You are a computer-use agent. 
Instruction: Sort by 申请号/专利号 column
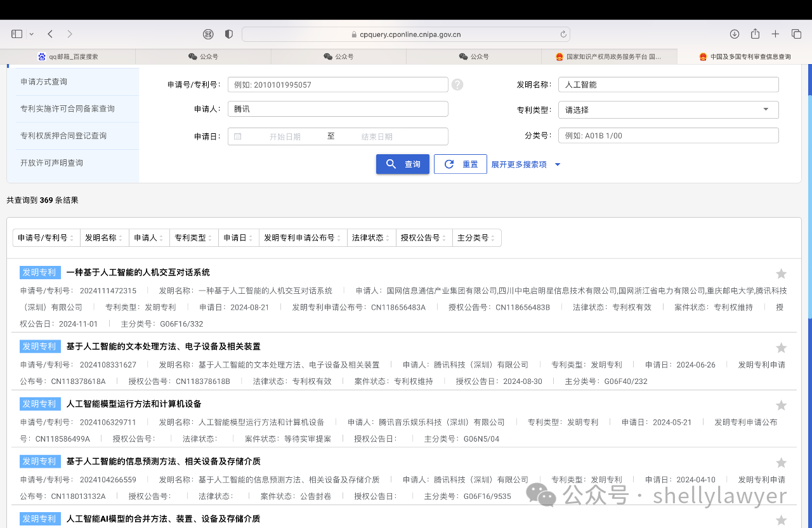point(46,238)
